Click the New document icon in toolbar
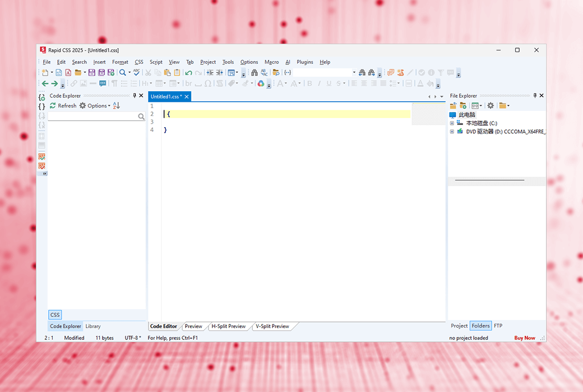This screenshot has width=583, height=392. click(45, 72)
